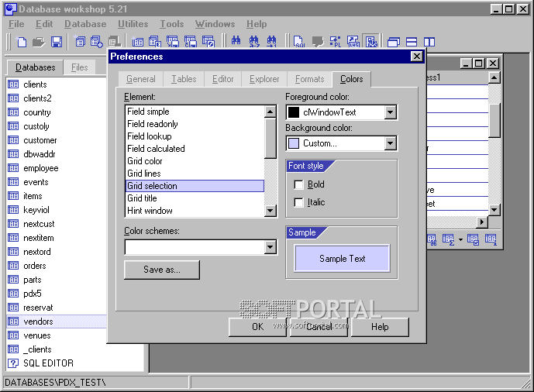Click Element list scroll up arrow

point(270,112)
